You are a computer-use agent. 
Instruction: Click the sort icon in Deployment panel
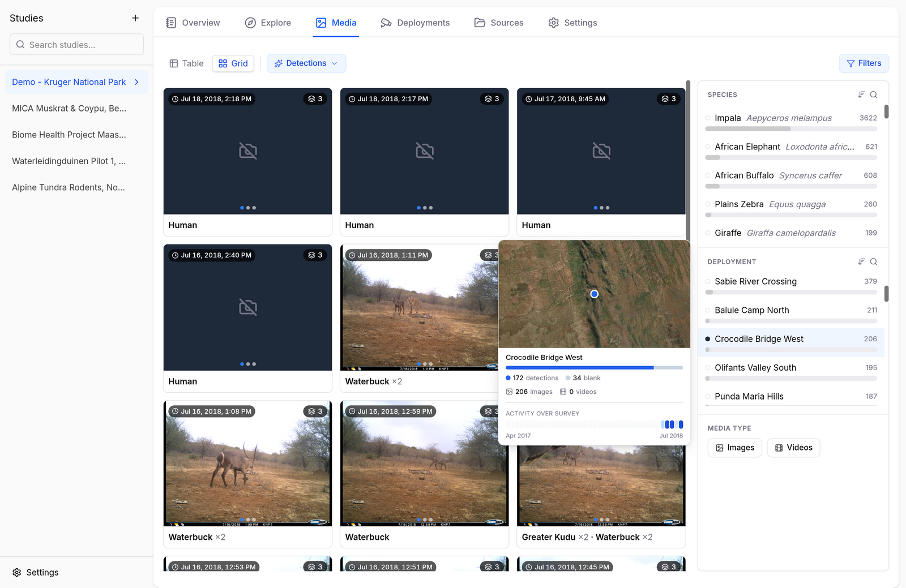[861, 261]
